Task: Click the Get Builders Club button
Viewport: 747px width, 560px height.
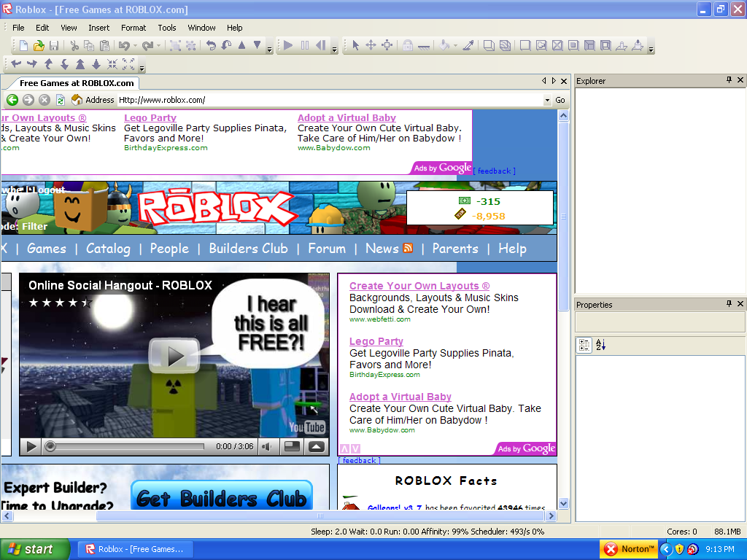Action: pyautogui.click(x=222, y=495)
